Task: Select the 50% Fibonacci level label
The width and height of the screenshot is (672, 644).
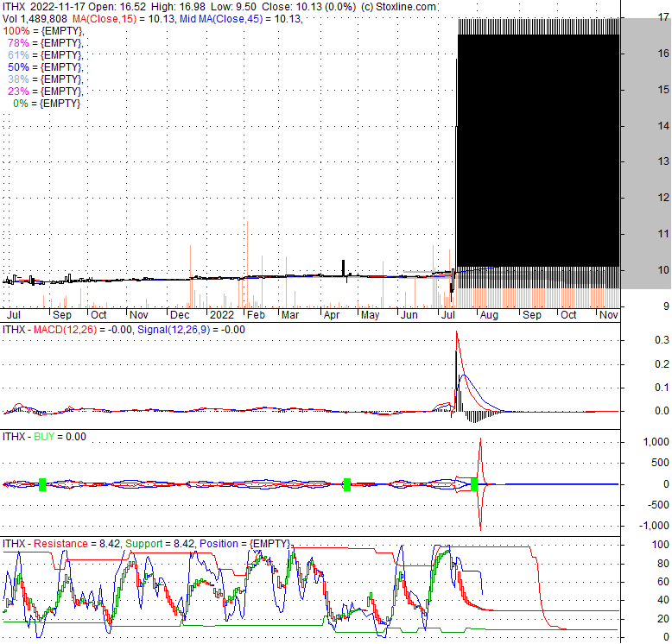Action: click(x=45, y=67)
